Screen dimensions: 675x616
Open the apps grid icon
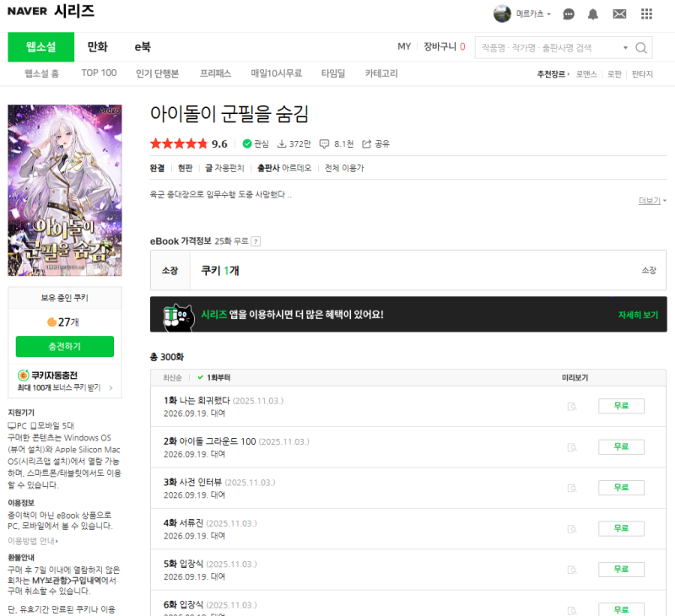(646, 14)
